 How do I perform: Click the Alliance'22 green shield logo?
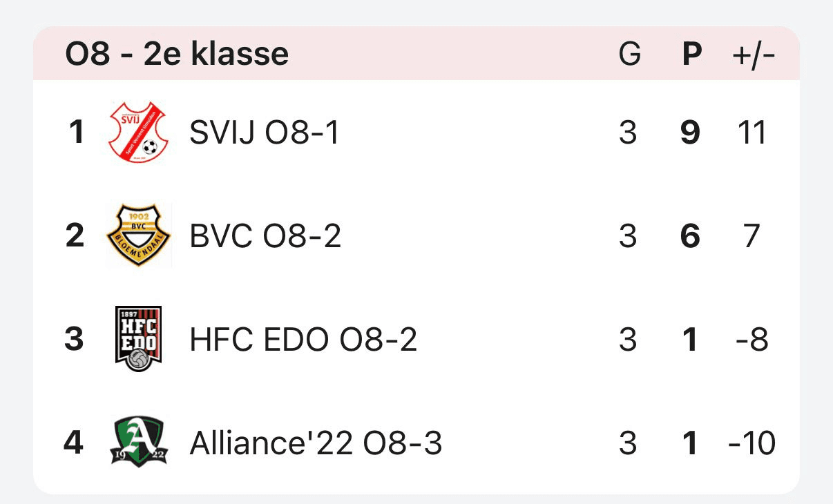coord(138,442)
